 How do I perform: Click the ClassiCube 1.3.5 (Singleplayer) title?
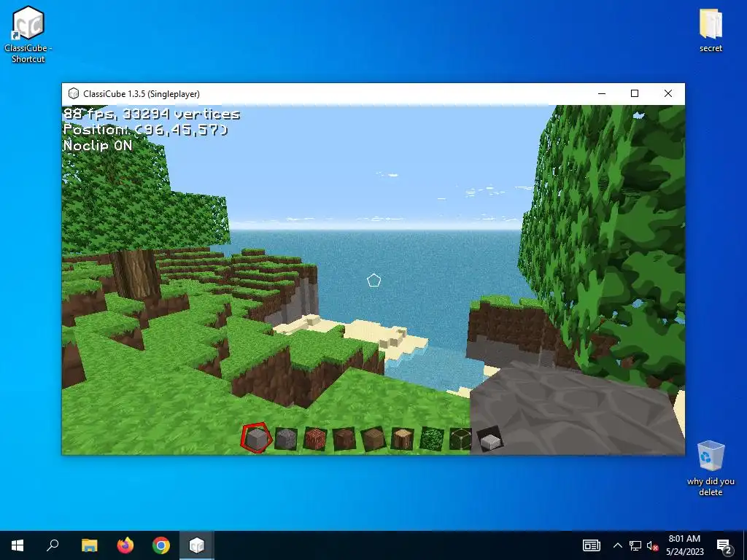tap(142, 94)
